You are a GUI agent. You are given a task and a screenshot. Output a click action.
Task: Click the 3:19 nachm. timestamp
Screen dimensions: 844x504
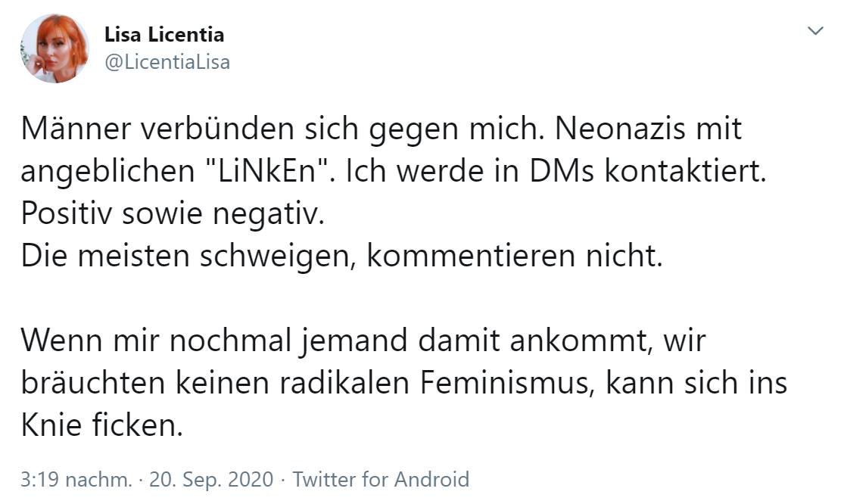76,479
